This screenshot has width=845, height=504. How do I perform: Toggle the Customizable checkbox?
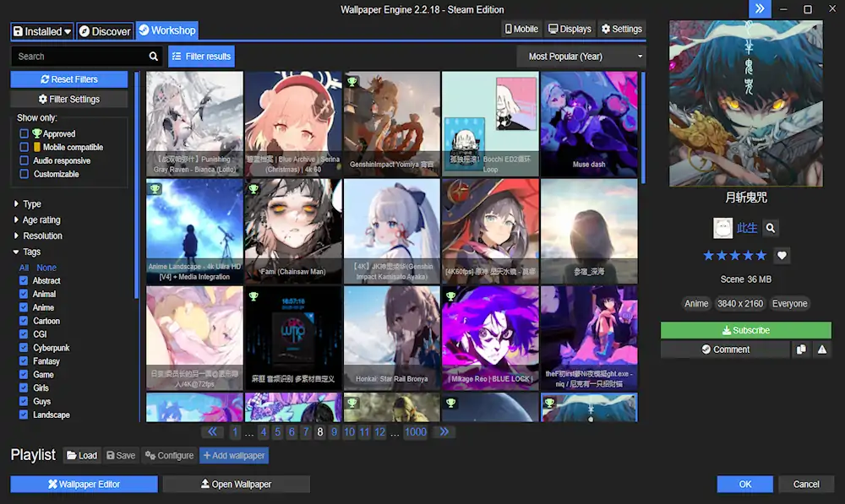[25, 174]
